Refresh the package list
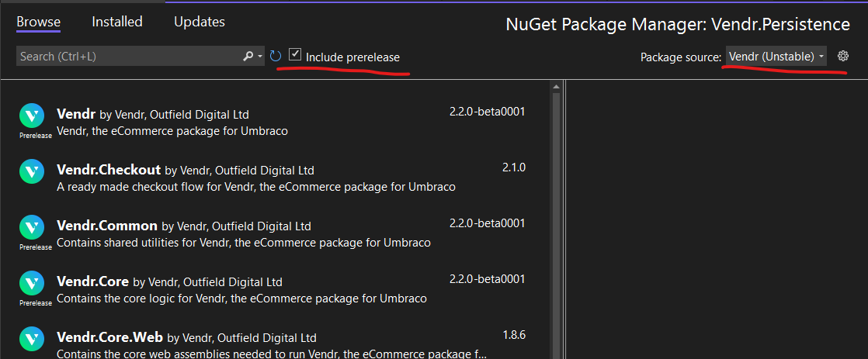The height and width of the screenshot is (359, 868). [276, 56]
